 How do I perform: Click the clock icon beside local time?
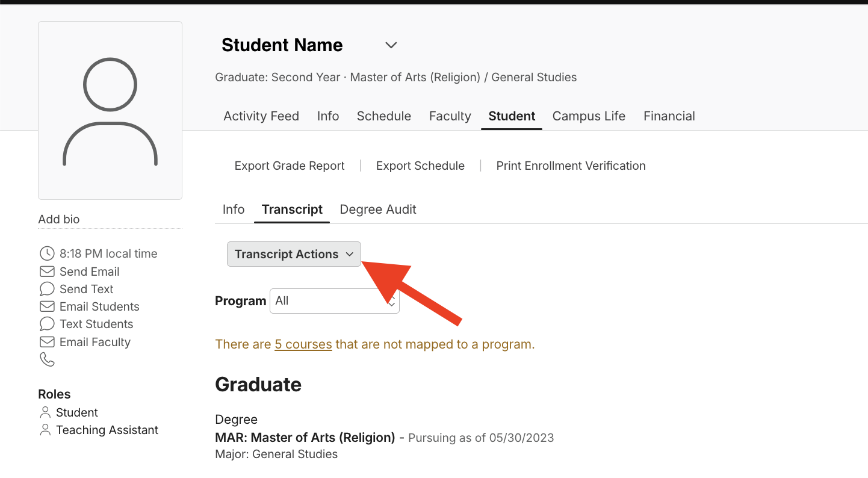pos(47,253)
